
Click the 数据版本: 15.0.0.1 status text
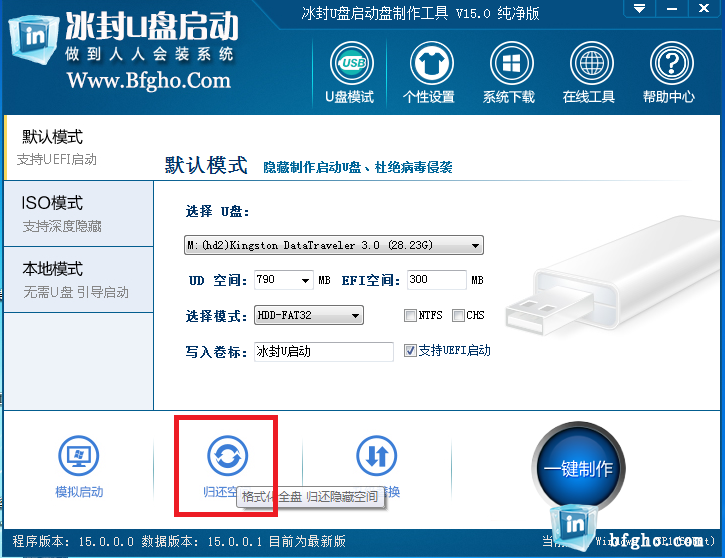[x=202, y=541]
